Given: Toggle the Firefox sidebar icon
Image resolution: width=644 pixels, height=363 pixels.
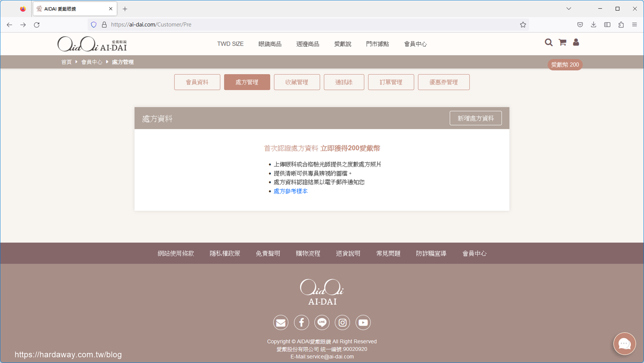Looking at the screenshot, I should (x=607, y=25).
